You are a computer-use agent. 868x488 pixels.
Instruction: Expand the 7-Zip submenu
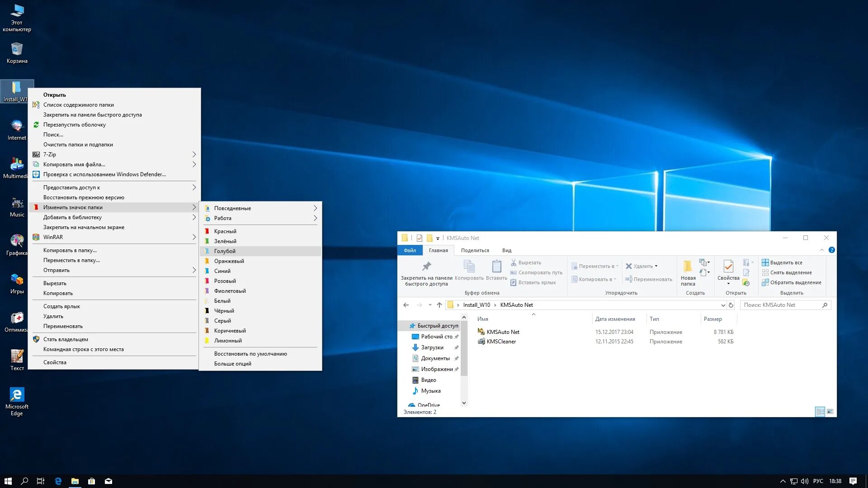point(114,155)
